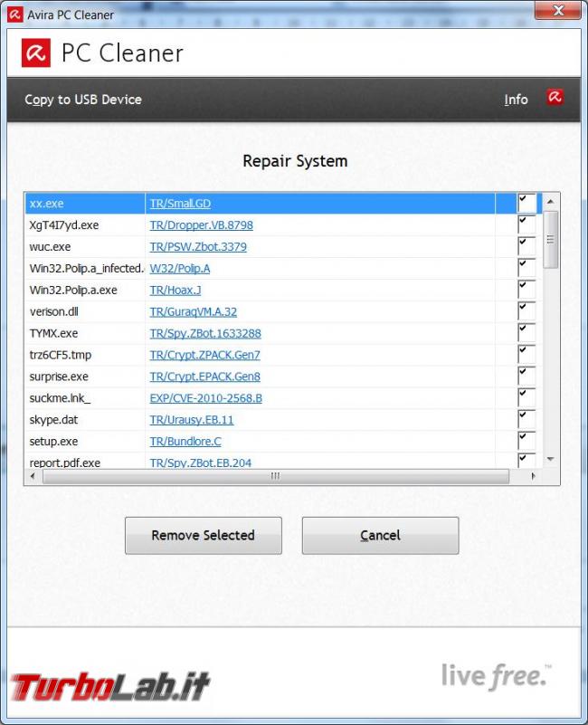Toggle checkbox for Win32.Polip.a.exe
The height and width of the screenshot is (725, 588).
click(526, 290)
